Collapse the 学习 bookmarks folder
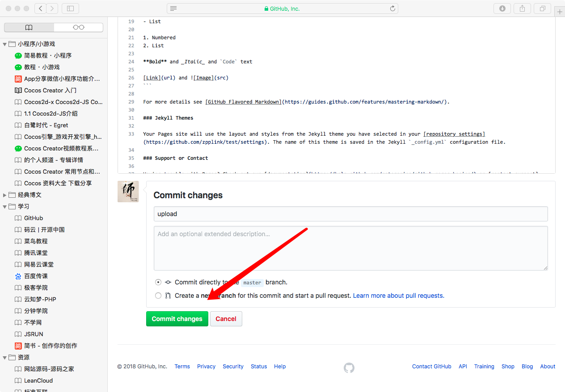The image size is (565, 392). (5, 207)
